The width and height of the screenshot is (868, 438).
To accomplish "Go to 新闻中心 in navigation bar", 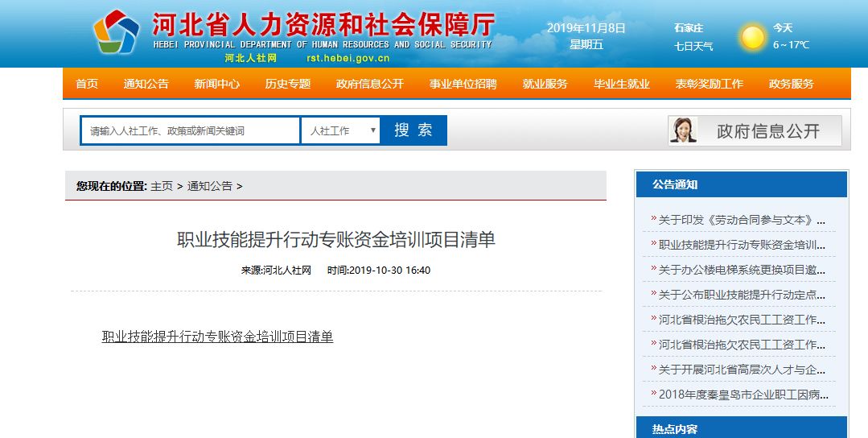I will [217, 84].
